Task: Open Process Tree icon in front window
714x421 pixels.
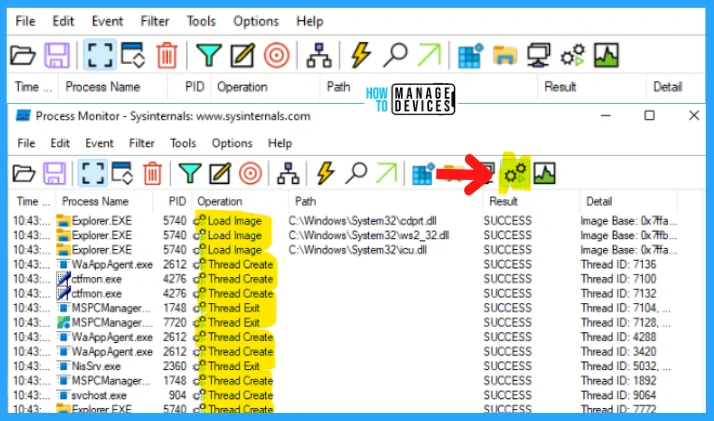Action: [x=288, y=173]
